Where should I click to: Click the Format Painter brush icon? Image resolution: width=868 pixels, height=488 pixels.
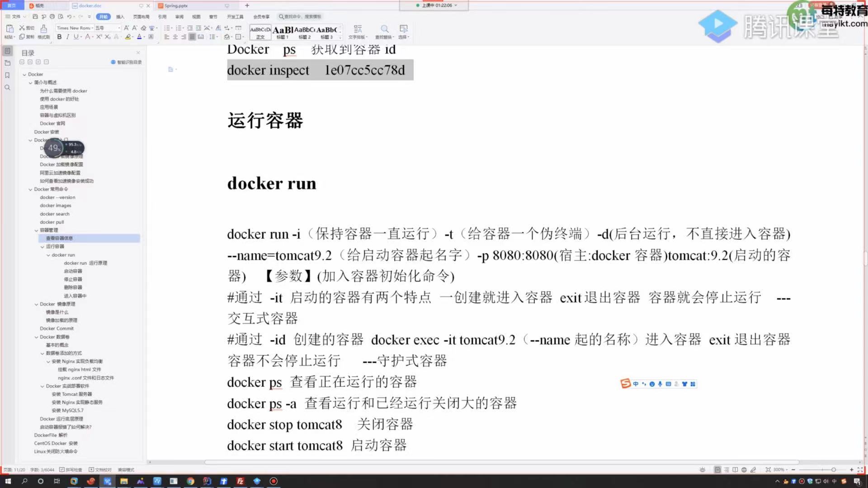coord(43,28)
